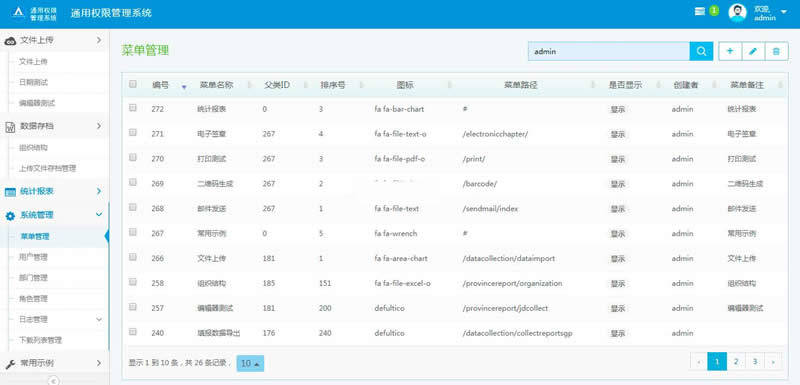Expand the 日志管理 submenu chevron
Image resolution: width=800 pixels, height=385 pixels.
(x=99, y=319)
